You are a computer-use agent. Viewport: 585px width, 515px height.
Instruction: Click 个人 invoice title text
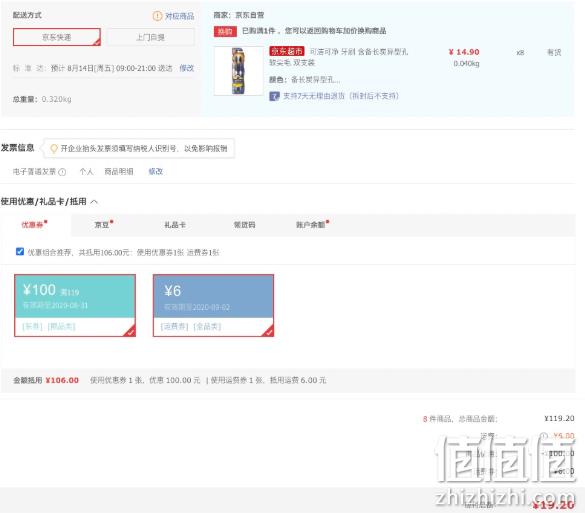pos(87,171)
